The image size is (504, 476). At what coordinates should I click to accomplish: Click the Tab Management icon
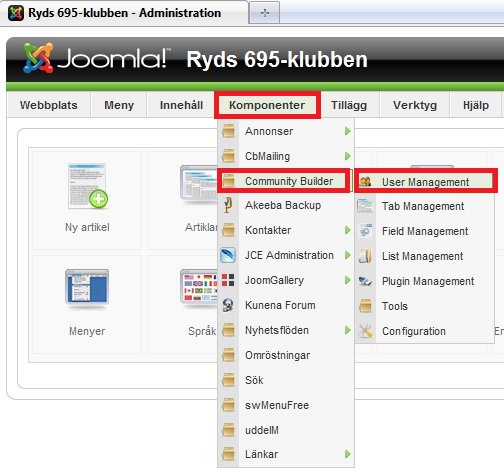tap(365, 206)
